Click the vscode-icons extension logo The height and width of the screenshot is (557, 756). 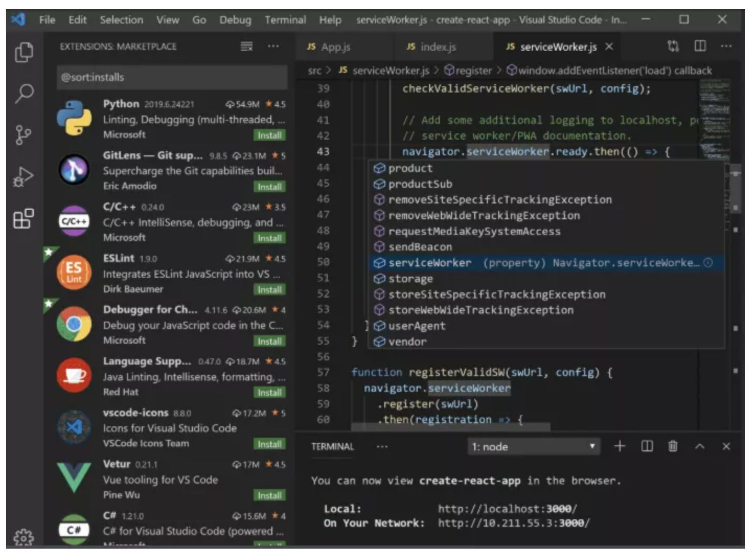74,427
